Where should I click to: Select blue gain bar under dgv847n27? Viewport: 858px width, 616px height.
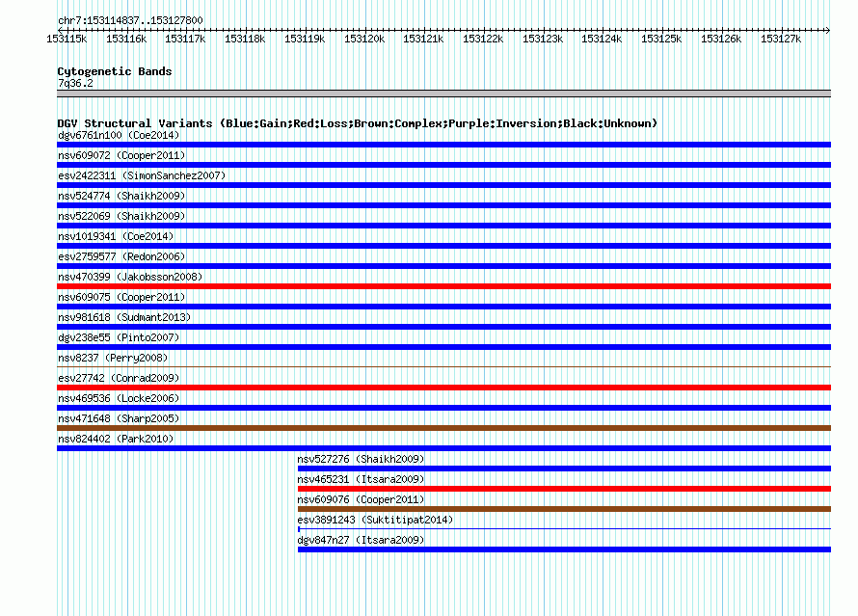click(x=564, y=549)
